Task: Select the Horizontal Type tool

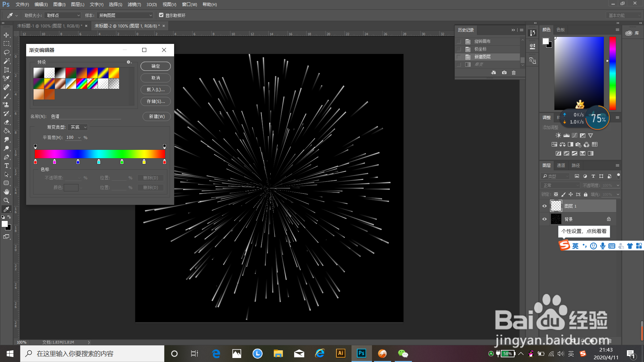Action: tap(6, 166)
